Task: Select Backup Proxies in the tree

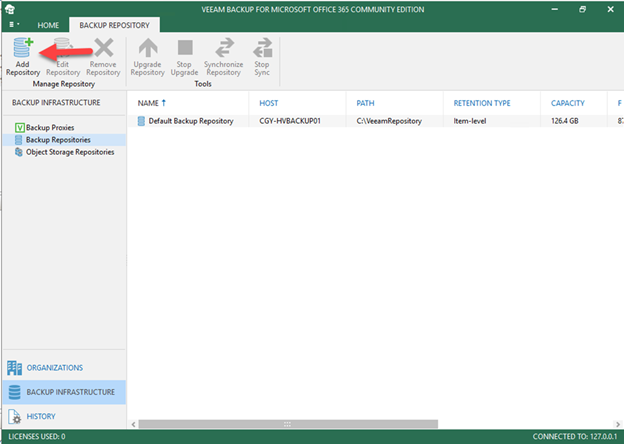Action: click(x=50, y=127)
